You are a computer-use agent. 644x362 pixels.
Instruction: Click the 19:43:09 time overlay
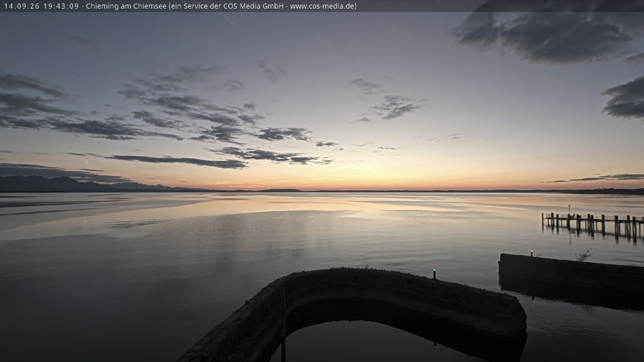tap(61, 6)
